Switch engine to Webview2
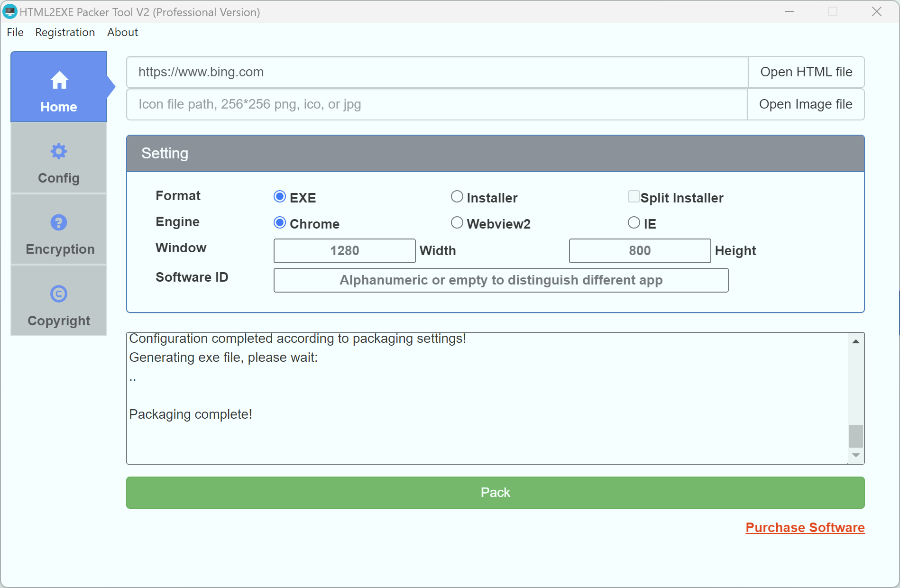This screenshot has width=900, height=588. click(457, 222)
